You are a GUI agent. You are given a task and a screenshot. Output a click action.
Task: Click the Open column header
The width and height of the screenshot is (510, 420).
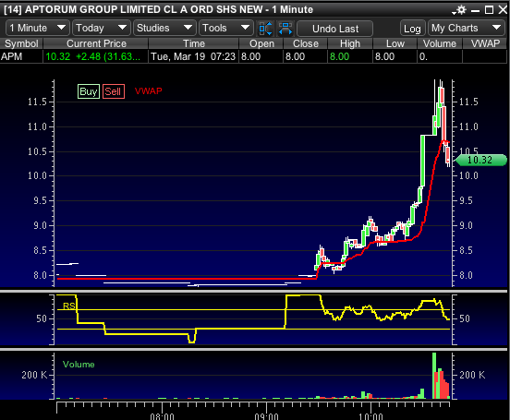coord(261,43)
